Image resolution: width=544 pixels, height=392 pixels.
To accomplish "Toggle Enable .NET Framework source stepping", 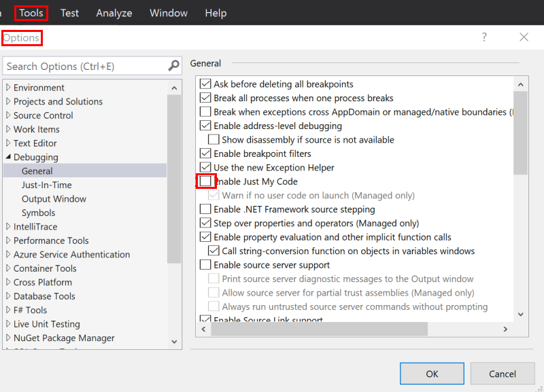I will [205, 209].
